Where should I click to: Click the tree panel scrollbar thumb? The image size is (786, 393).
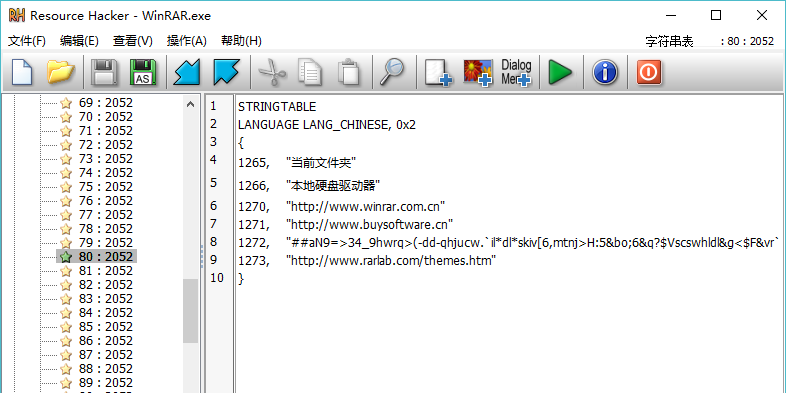pos(190,311)
